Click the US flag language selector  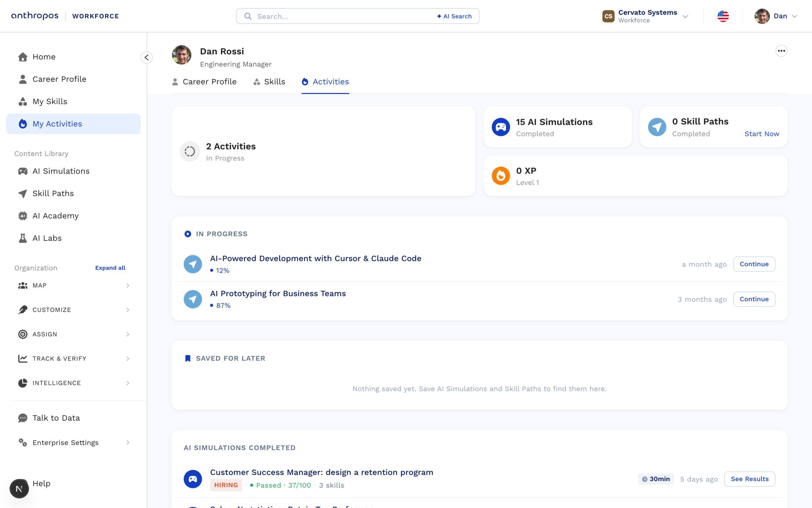(x=723, y=16)
